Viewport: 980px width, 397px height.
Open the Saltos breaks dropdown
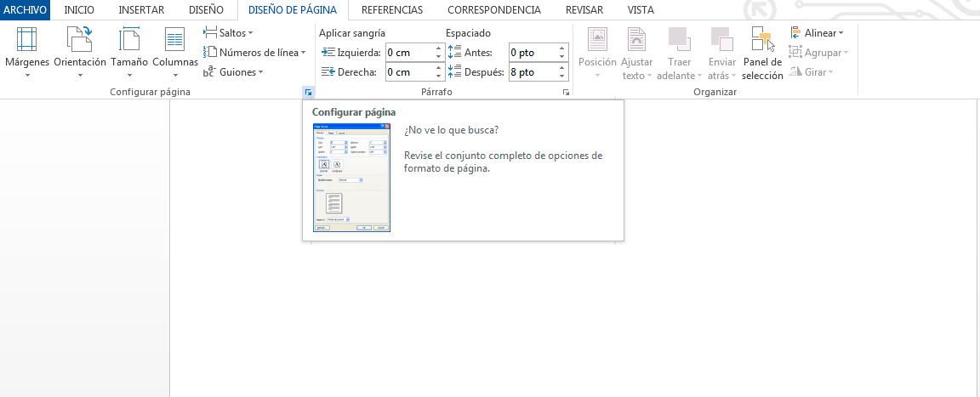pos(228,32)
